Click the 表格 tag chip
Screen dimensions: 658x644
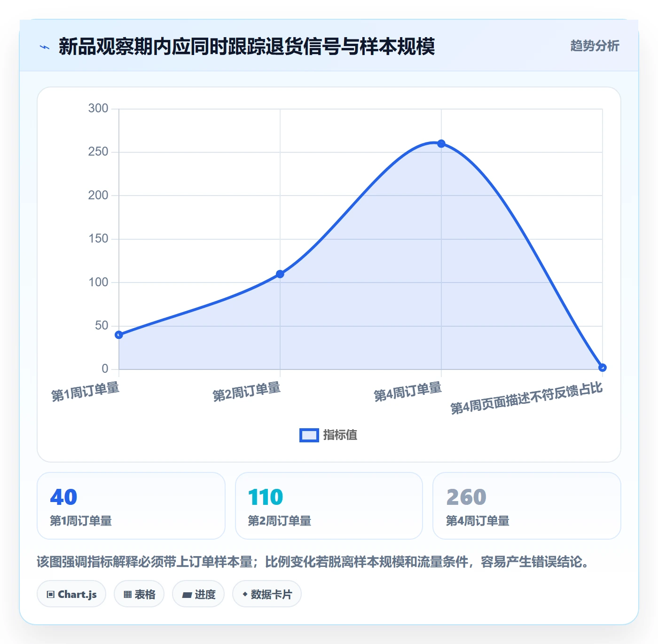coord(139,594)
